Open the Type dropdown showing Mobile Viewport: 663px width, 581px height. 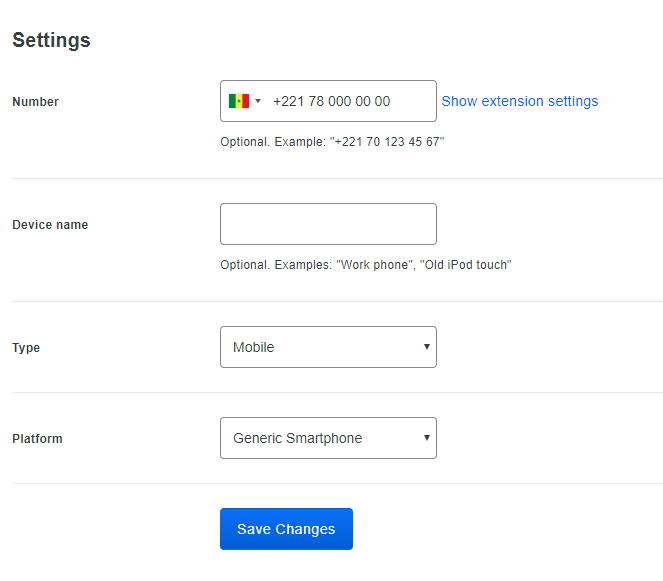pos(320,347)
